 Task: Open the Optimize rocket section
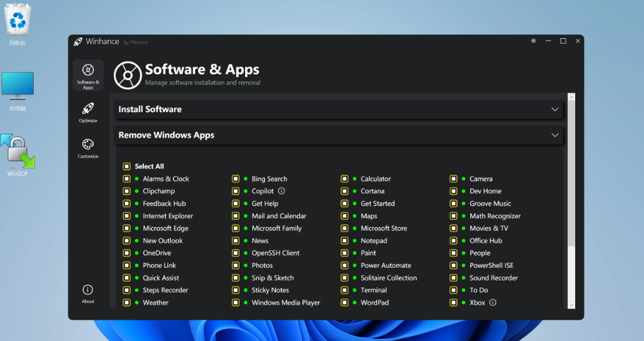(88, 111)
